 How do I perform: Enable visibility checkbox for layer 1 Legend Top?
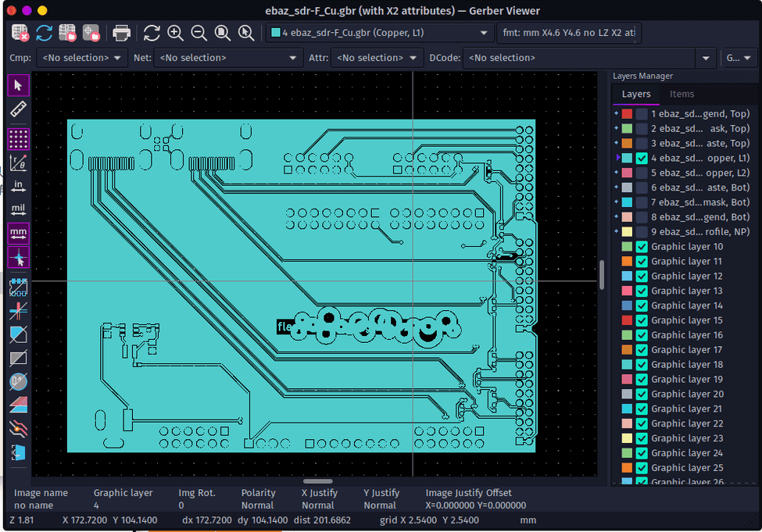point(642,114)
